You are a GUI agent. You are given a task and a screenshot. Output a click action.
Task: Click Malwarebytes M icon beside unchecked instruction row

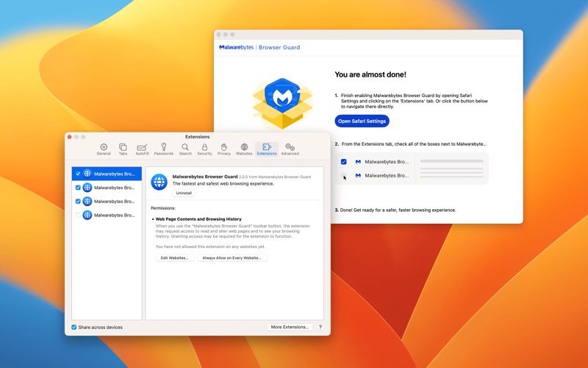[358, 175]
